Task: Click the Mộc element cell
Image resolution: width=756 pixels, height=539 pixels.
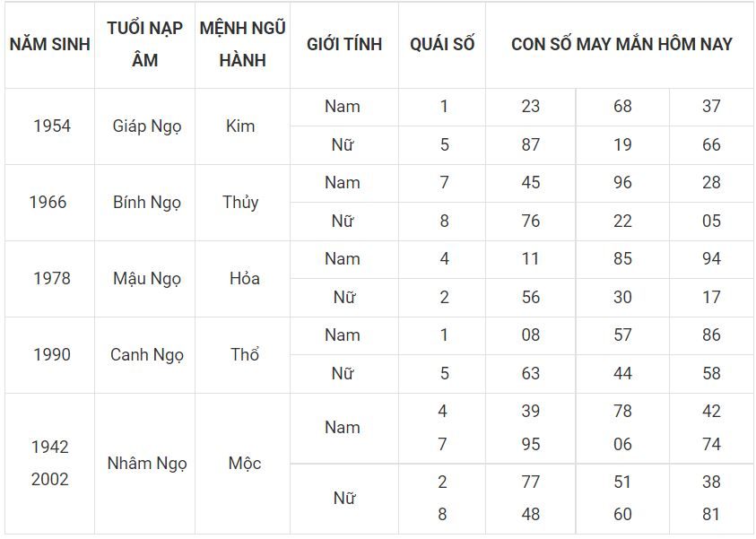Action: pyautogui.click(x=245, y=464)
